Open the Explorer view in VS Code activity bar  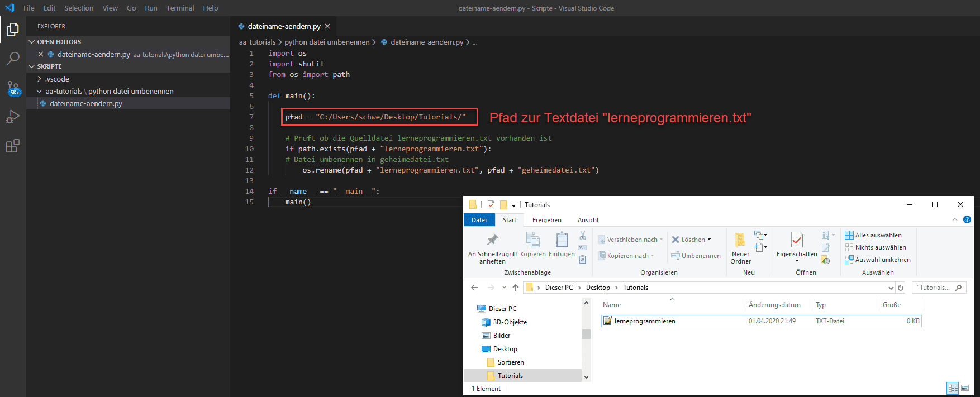[12, 30]
